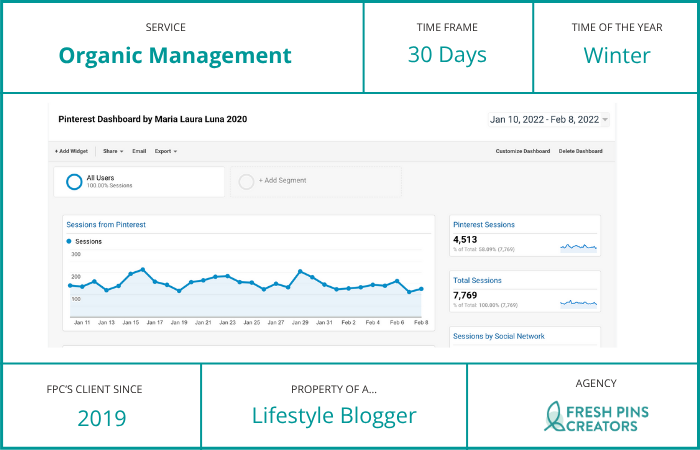700x450 pixels.
Task: Click the Pinterest Sessions sparkline graph
Action: click(x=578, y=245)
